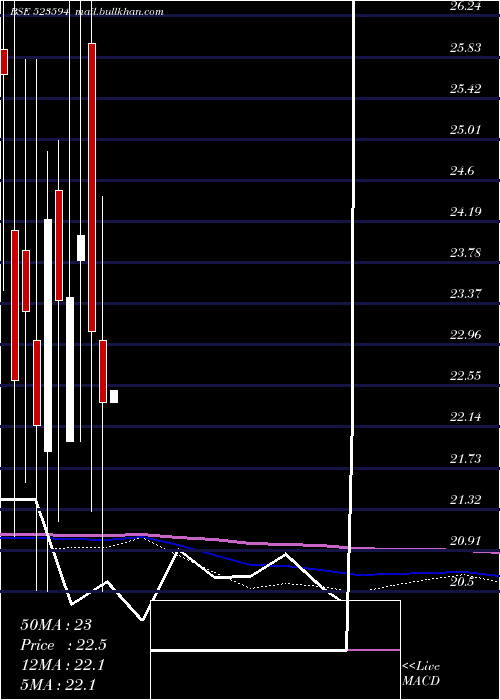Click the 22.96 price axis label
500x700 pixels.
tap(465, 335)
